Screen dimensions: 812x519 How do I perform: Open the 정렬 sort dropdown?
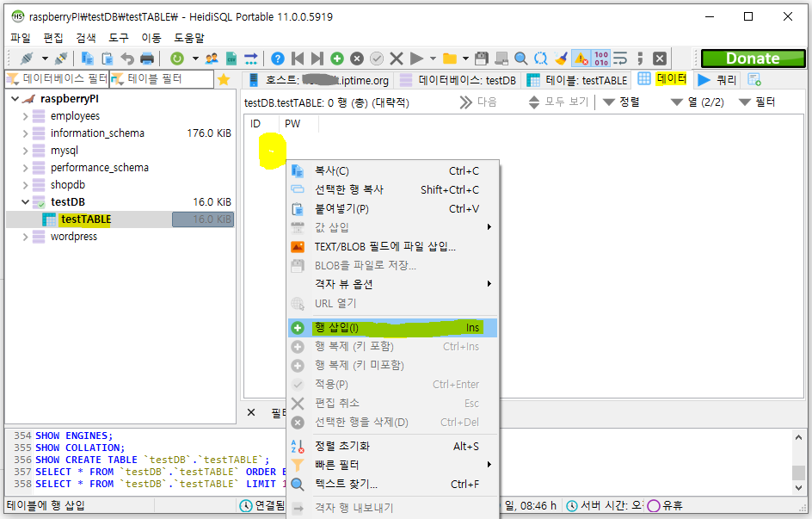[x=622, y=102]
